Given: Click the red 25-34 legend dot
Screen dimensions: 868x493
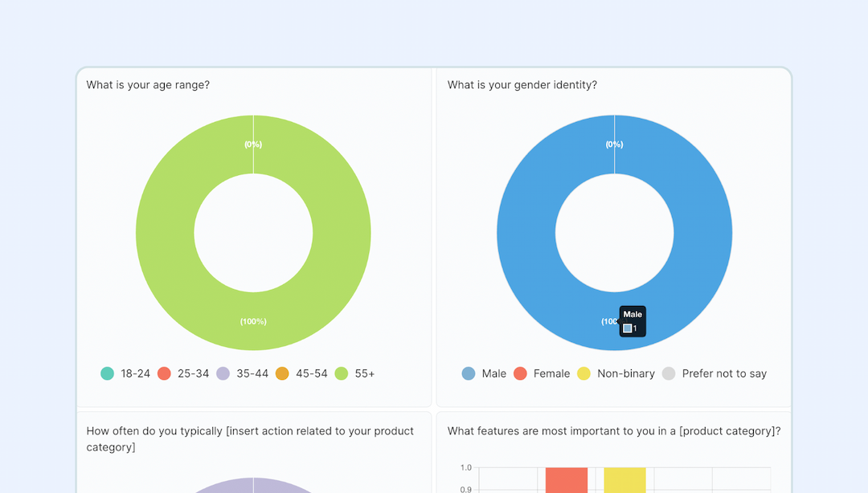Looking at the screenshot, I should point(165,373).
